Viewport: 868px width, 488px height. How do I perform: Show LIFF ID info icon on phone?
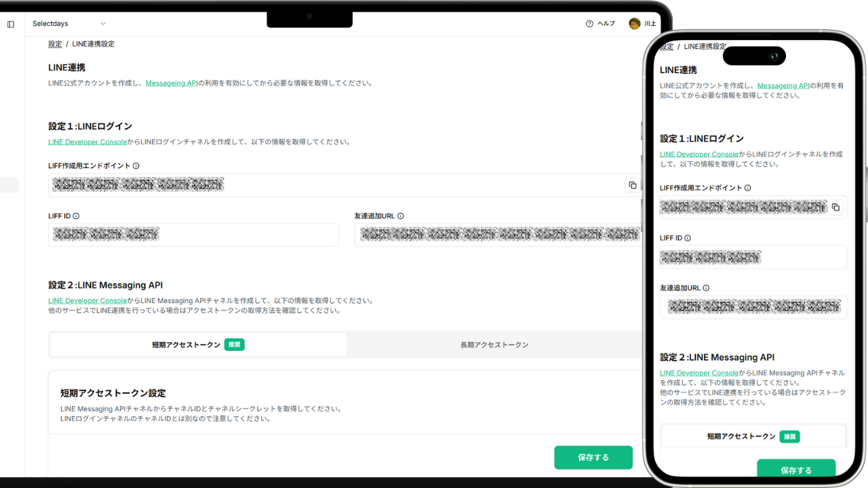click(688, 239)
